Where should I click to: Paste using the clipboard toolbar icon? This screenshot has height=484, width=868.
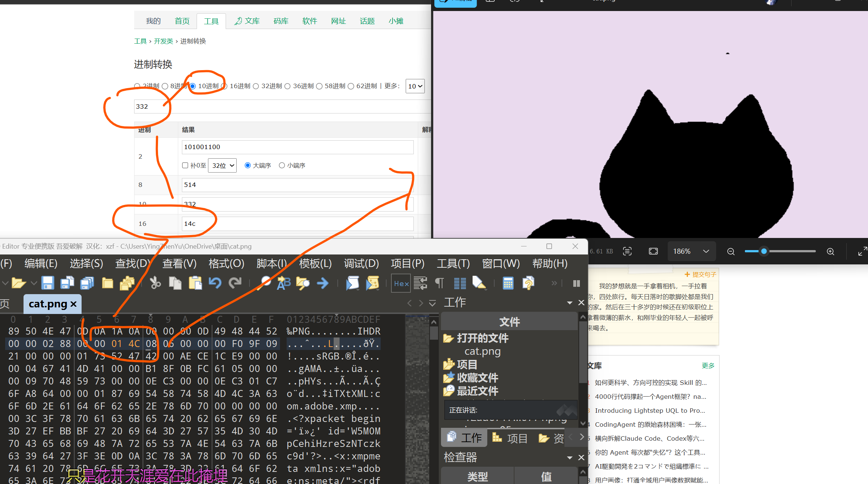point(195,283)
